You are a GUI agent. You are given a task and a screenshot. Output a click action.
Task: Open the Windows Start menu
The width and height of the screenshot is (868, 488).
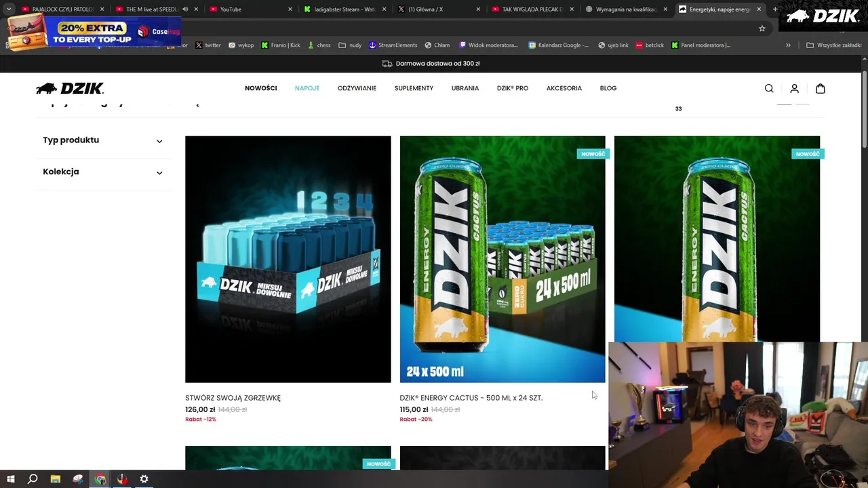click(x=10, y=479)
